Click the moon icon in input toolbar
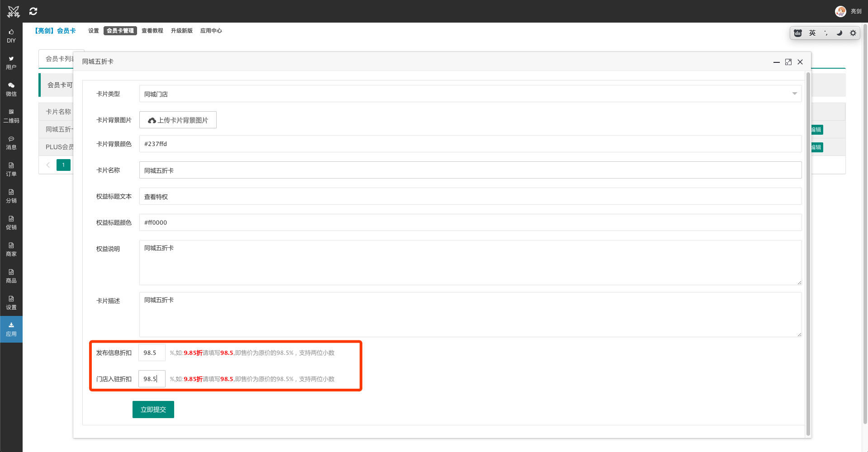 840,33
